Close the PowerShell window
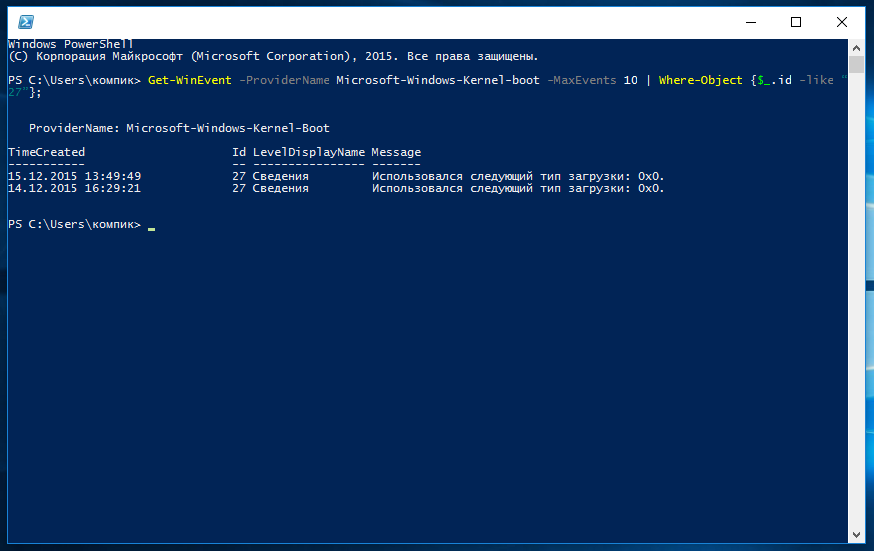This screenshot has width=874, height=551. click(842, 22)
